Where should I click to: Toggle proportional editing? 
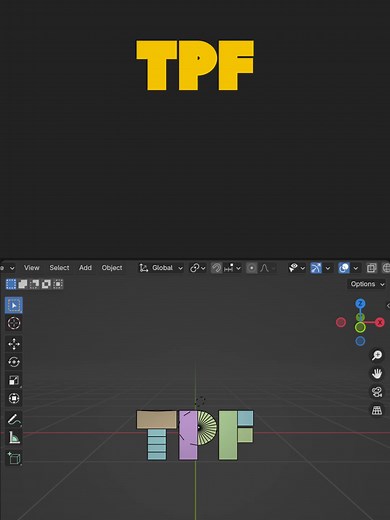pos(252,268)
